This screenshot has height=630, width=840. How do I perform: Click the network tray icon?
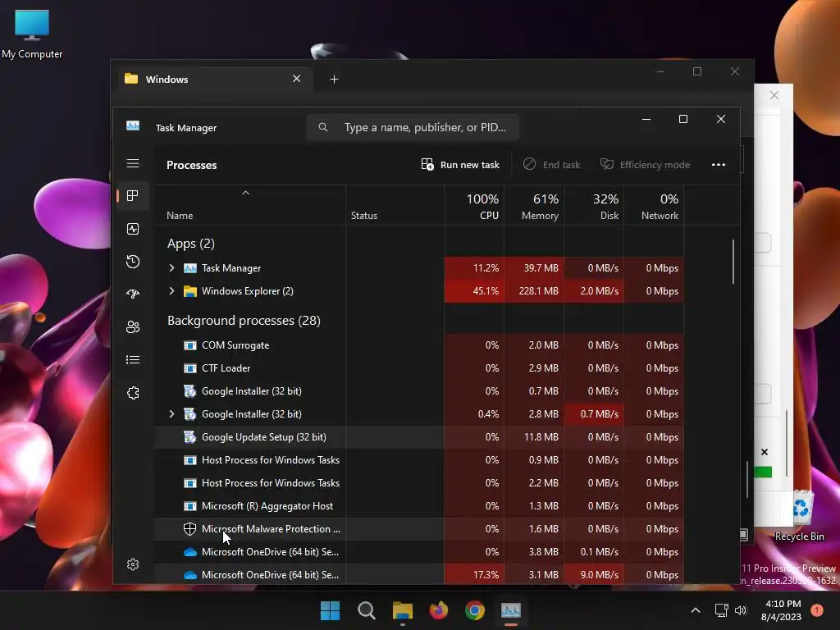[722, 610]
